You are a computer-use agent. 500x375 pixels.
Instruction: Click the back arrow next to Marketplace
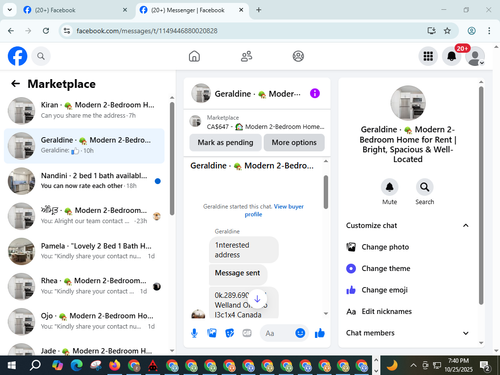click(15, 84)
